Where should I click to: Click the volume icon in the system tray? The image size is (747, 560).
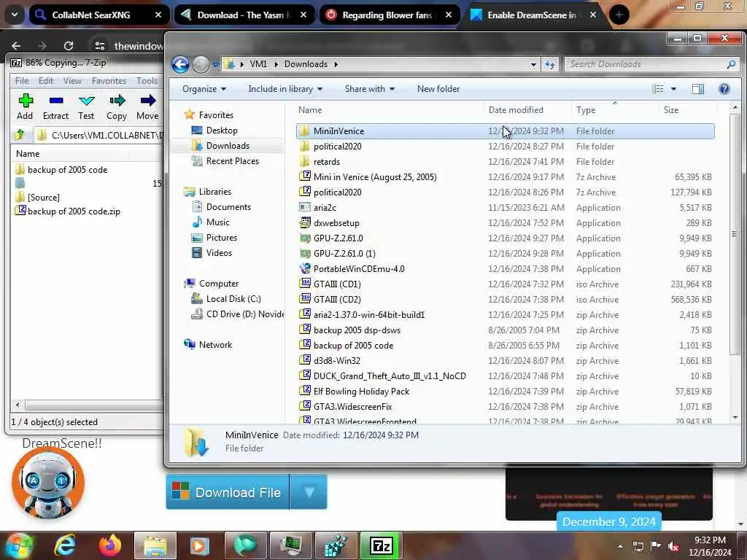click(x=674, y=546)
